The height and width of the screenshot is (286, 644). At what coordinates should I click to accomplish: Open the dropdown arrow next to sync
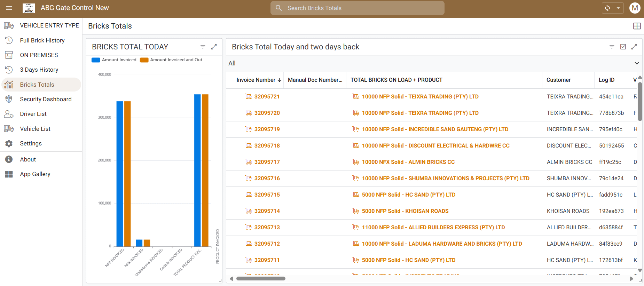(x=618, y=8)
